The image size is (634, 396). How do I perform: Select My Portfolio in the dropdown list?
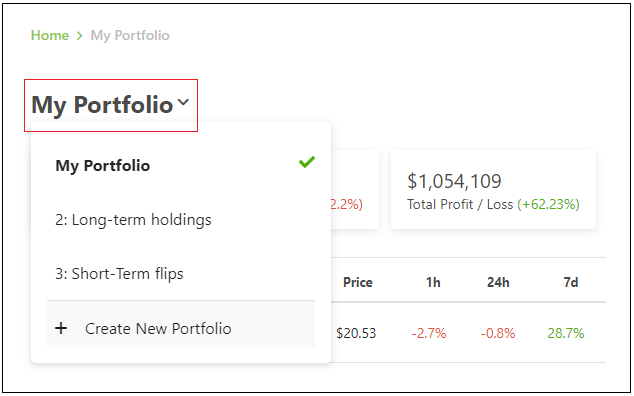click(181, 165)
